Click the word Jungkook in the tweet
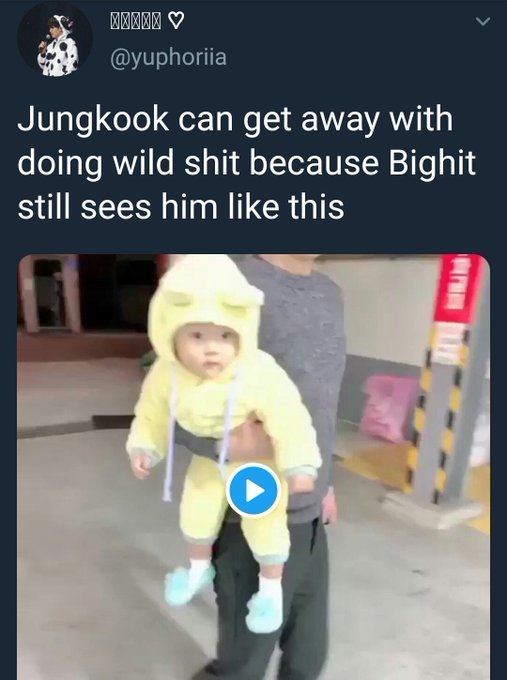 [x=93, y=120]
